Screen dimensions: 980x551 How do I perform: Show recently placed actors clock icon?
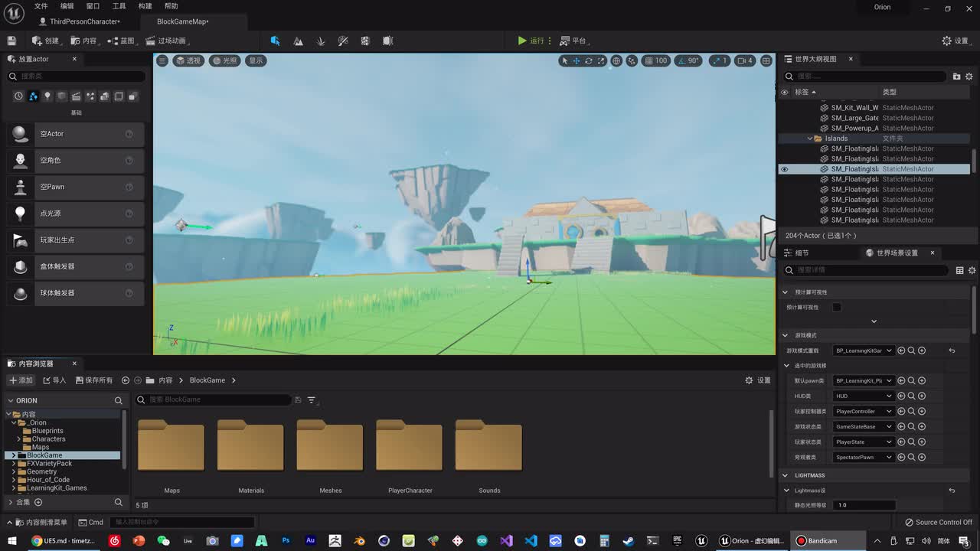tap(19, 96)
